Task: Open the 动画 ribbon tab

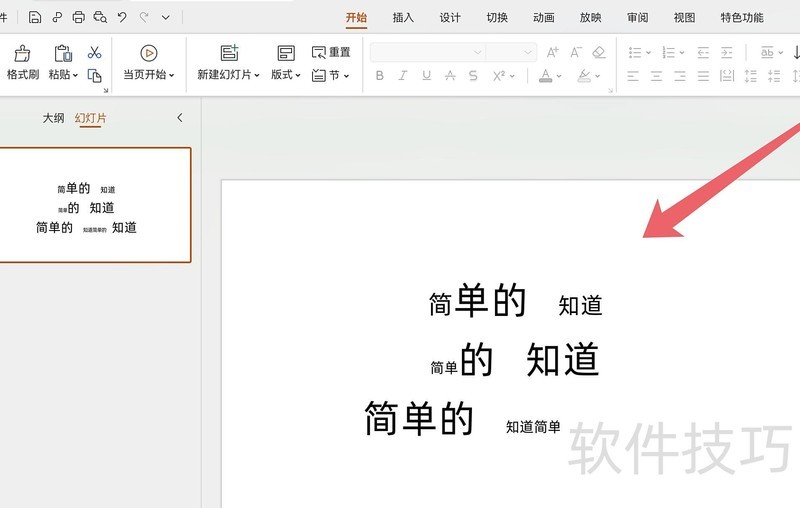Action: point(544,17)
